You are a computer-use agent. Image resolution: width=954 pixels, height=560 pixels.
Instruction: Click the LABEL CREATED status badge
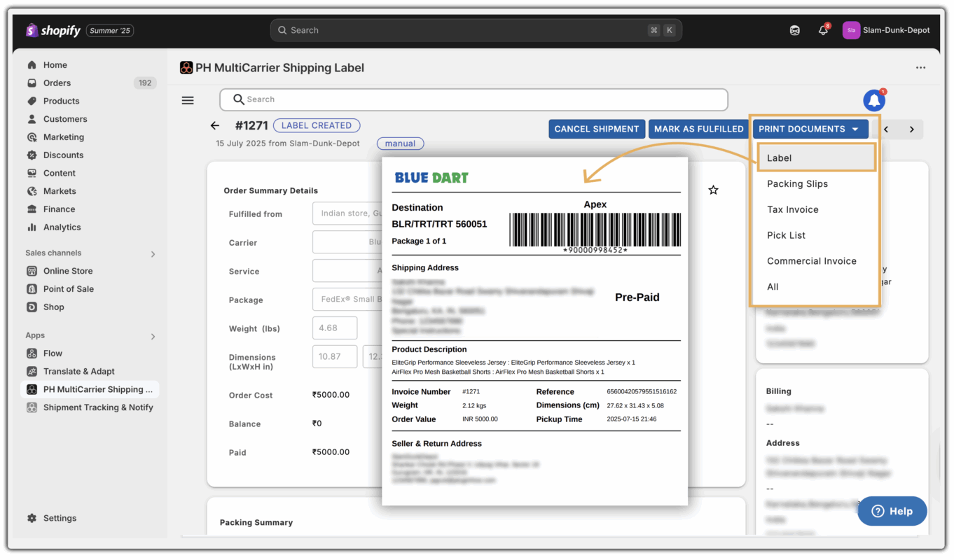(317, 125)
